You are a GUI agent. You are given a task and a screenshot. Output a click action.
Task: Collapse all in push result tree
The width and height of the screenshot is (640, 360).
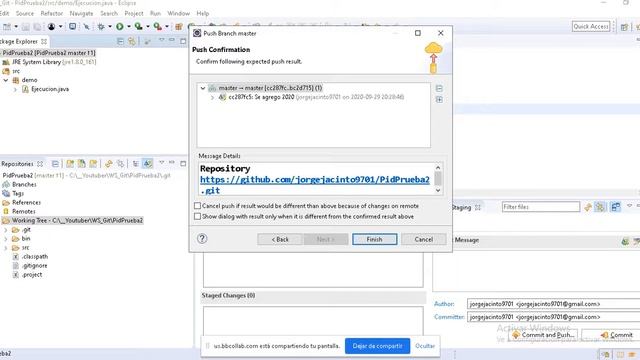pos(439,88)
